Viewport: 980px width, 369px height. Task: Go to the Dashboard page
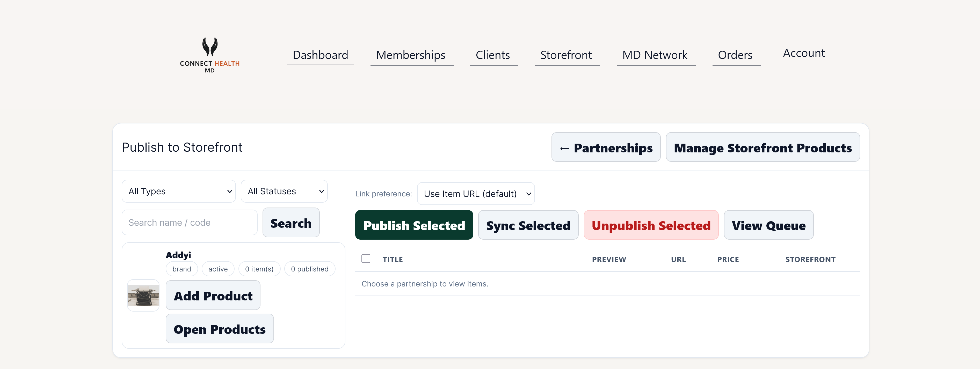pos(320,55)
